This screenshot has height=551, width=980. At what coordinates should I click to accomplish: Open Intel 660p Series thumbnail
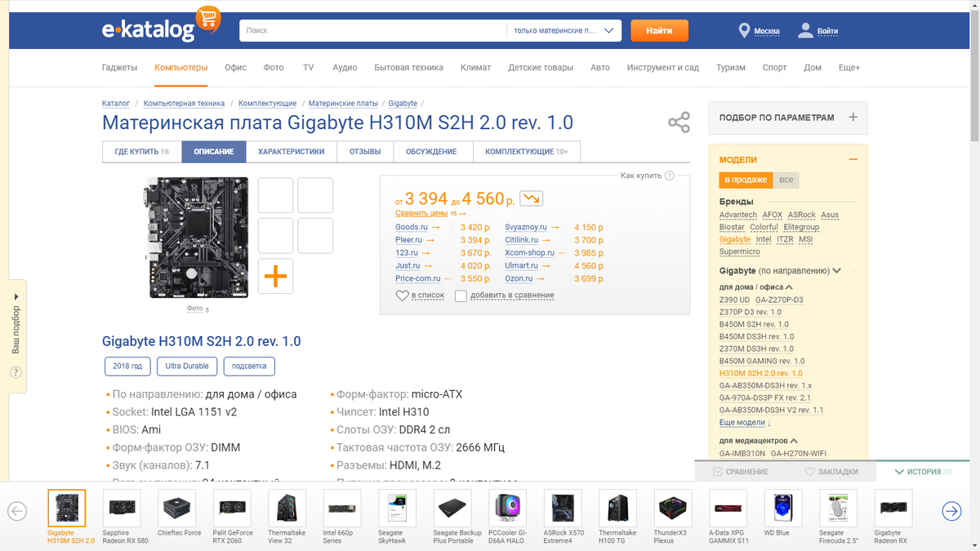click(x=342, y=509)
